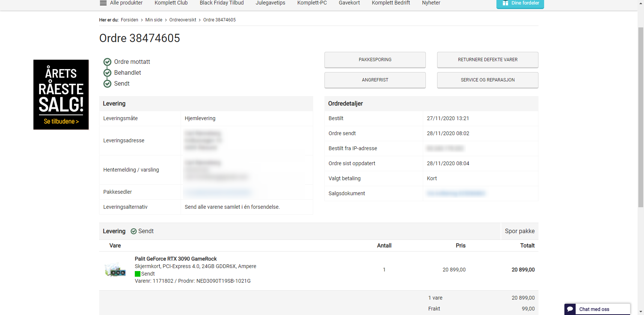Open the Palit RTX 3090 product thumbnail
The image size is (644, 315).
115,270
